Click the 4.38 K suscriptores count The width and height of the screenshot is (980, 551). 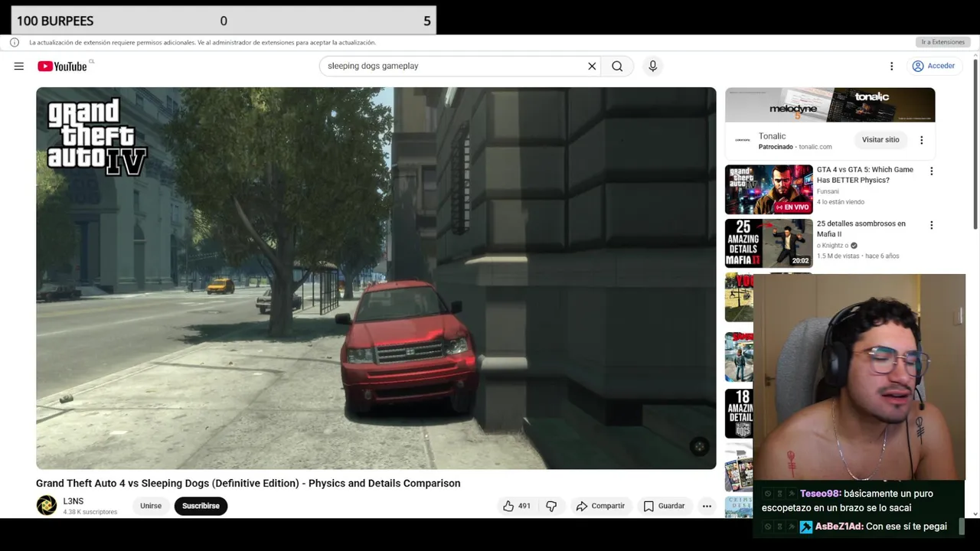pyautogui.click(x=90, y=512)
